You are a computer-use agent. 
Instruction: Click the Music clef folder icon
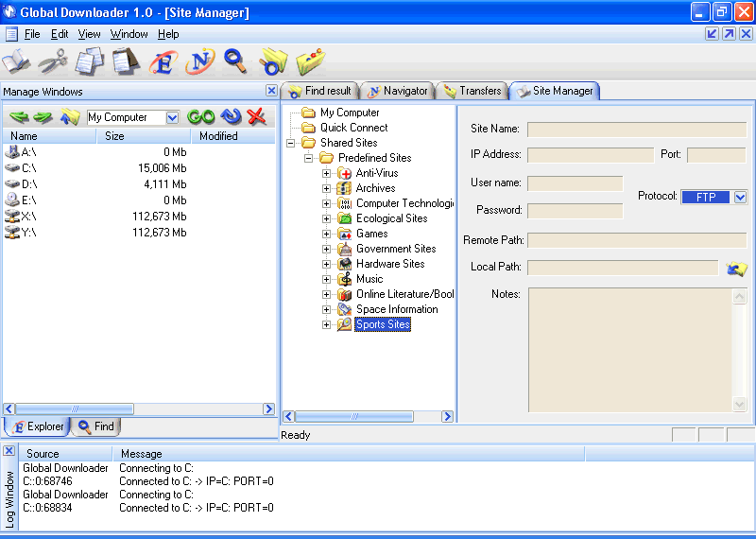344,279
